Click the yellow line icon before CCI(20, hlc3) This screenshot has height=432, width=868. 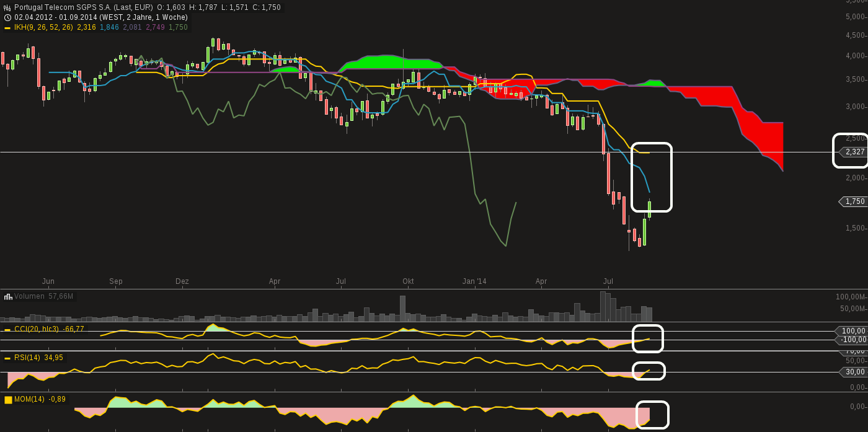click(7, 330)
